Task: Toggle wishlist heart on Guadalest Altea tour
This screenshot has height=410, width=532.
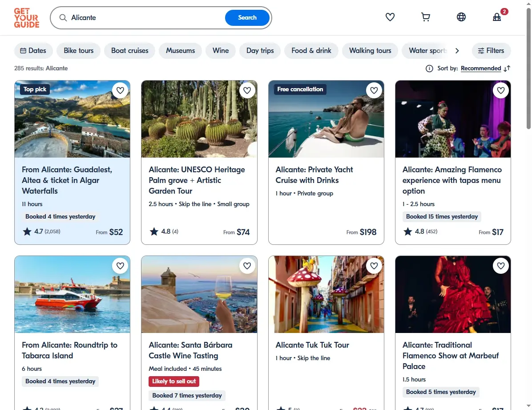Action: 120,90
